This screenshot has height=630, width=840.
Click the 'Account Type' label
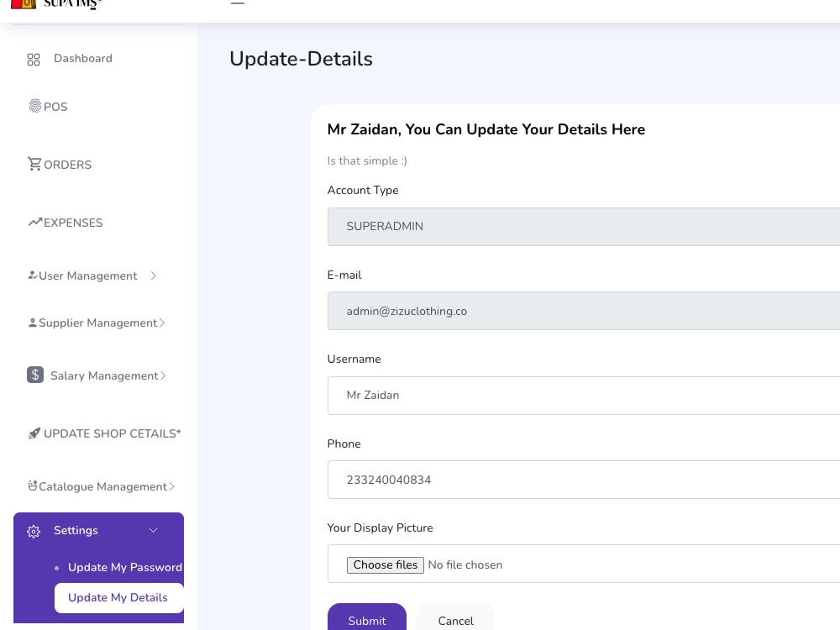tap(363, 190)
